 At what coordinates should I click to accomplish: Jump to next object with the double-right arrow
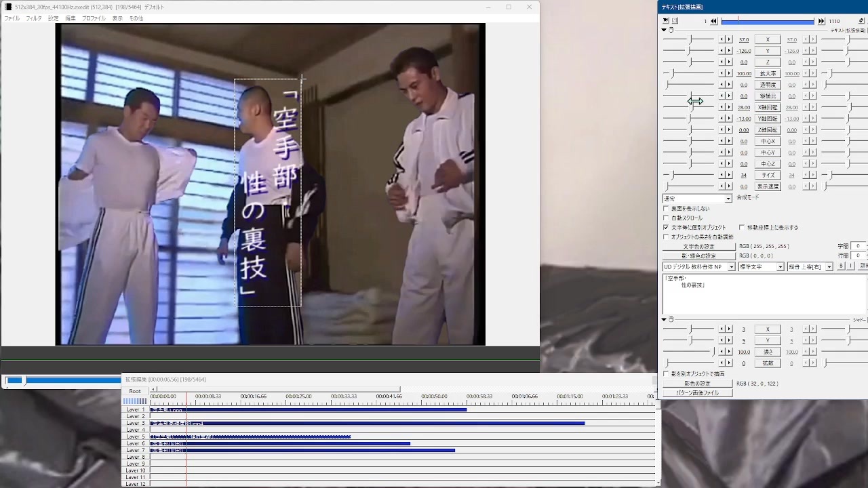[821, 21]
